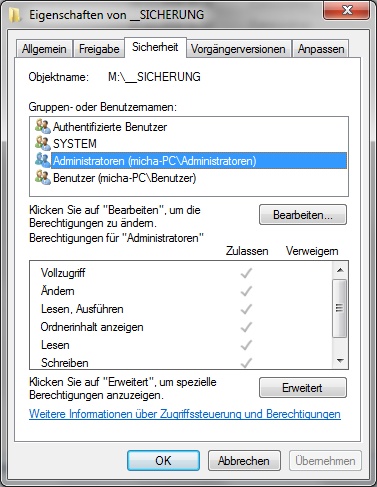Open the Erweitert permissions button
The height and width of the screenshot is (487, 377).
(x=303, y=388)
